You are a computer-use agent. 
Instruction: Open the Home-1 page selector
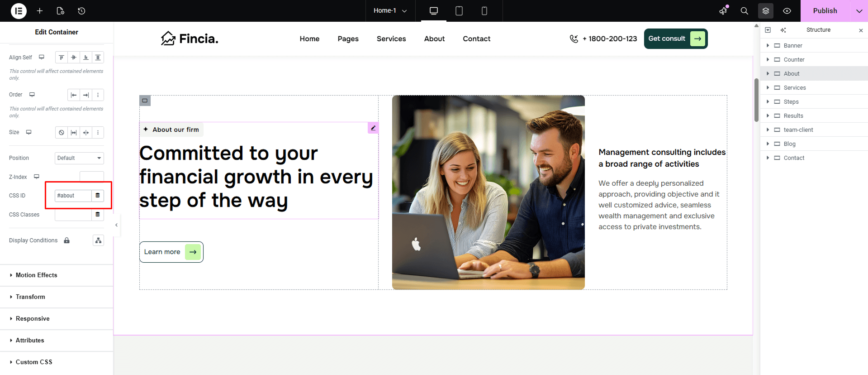click(x=390, y=11)
